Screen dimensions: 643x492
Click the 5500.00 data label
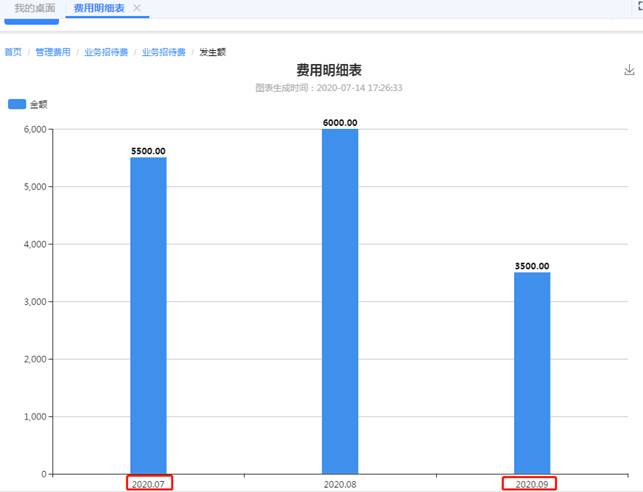pyautogui.click(x=148, y=151)
